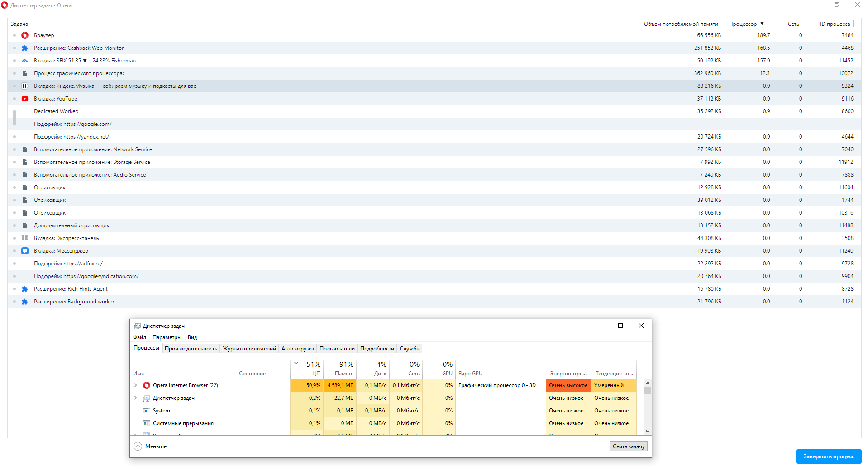
Task: Expand the Диспетчер задач process row
Action: 135,398
